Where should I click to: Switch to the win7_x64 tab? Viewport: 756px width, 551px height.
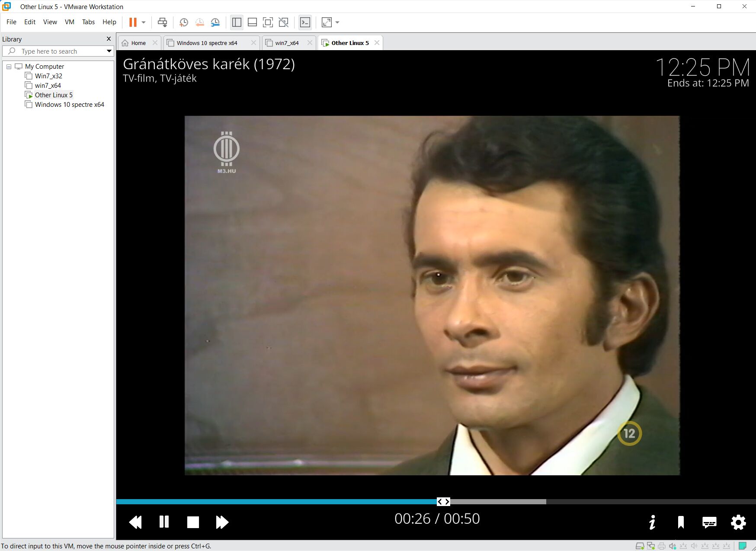(287, 43)
